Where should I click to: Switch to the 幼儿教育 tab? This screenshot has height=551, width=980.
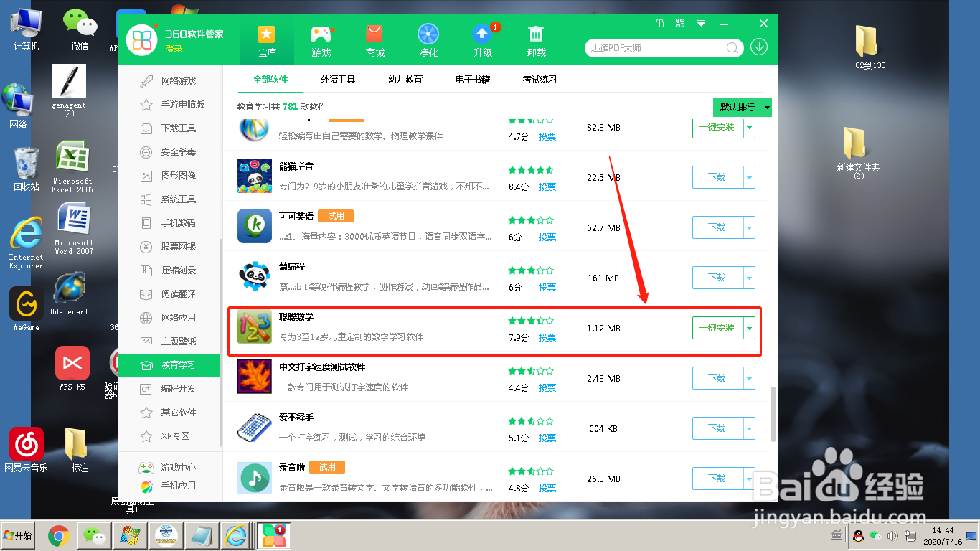point(405,80)
